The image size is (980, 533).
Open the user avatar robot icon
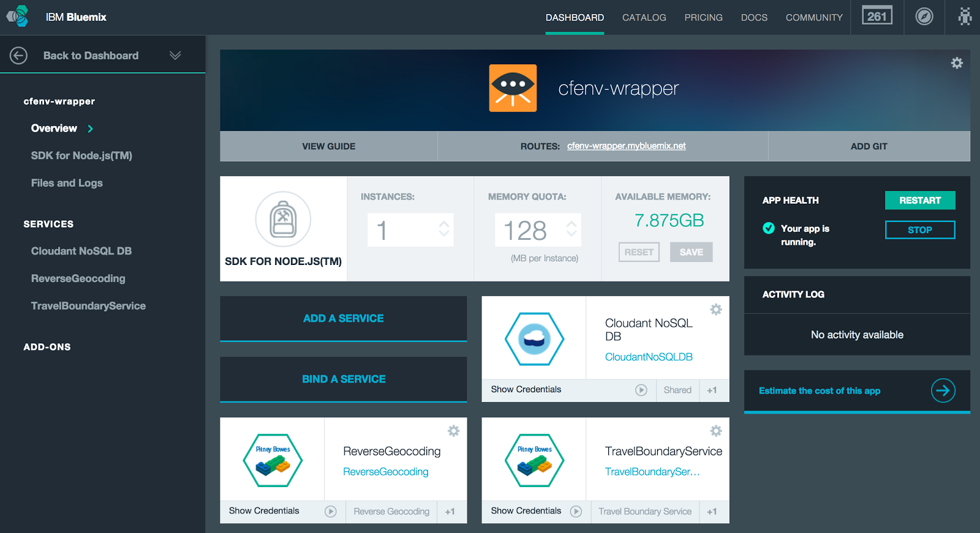(965, 17)
